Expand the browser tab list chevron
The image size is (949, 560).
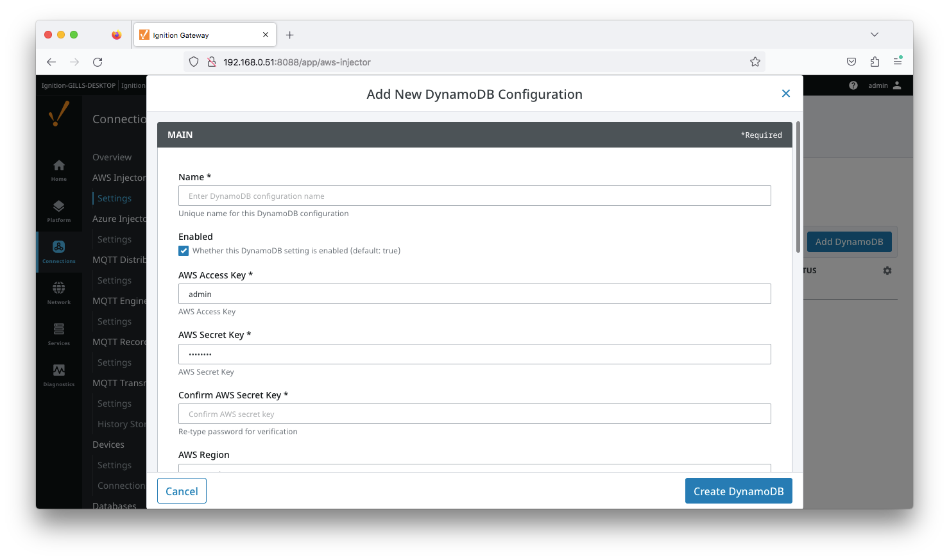click(x=874, y=35)
